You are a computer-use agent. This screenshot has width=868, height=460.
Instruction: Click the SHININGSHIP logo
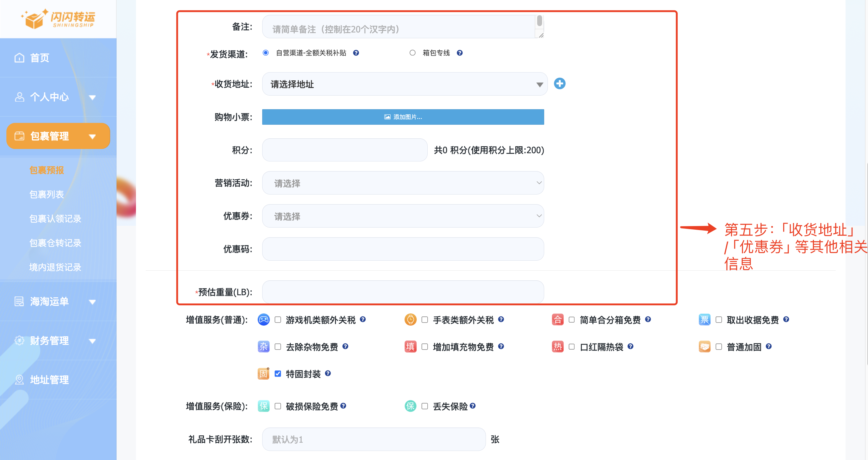[58, 19]
